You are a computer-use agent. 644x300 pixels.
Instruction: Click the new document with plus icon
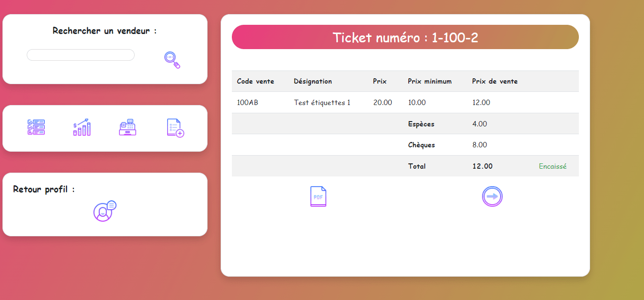pos(174,127)
